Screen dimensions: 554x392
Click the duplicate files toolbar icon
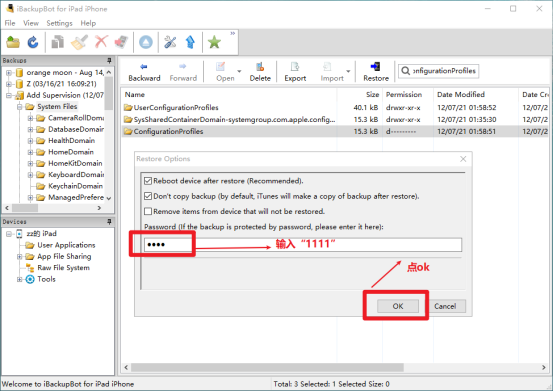click(58, 42)
